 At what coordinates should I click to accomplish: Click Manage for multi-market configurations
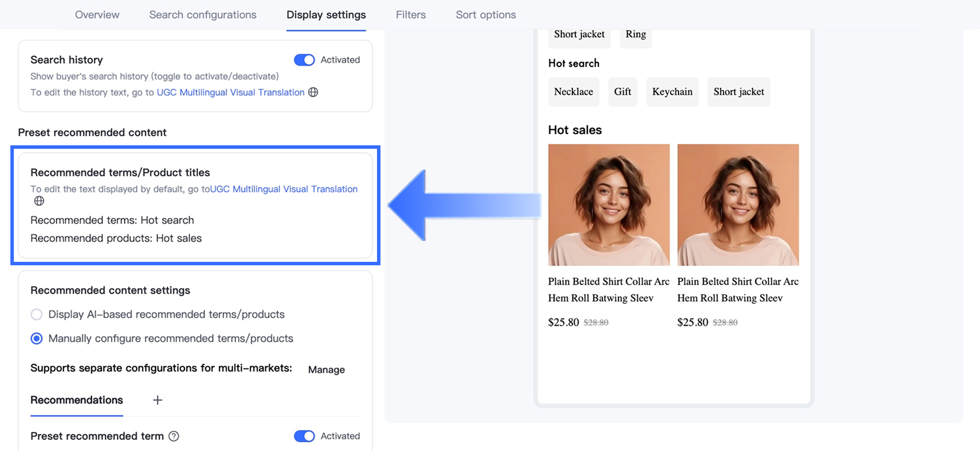coord(326,370)
